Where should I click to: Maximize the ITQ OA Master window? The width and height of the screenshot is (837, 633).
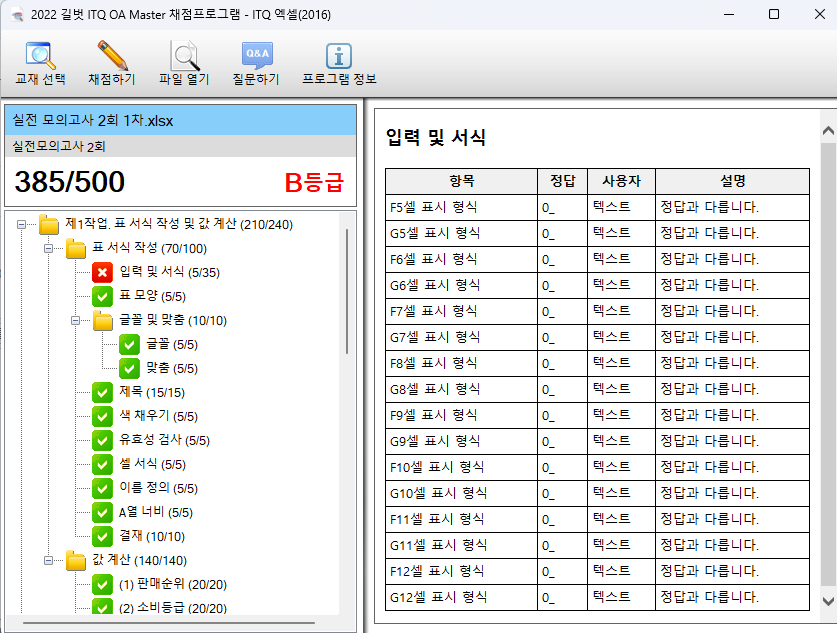click(774, 14)
